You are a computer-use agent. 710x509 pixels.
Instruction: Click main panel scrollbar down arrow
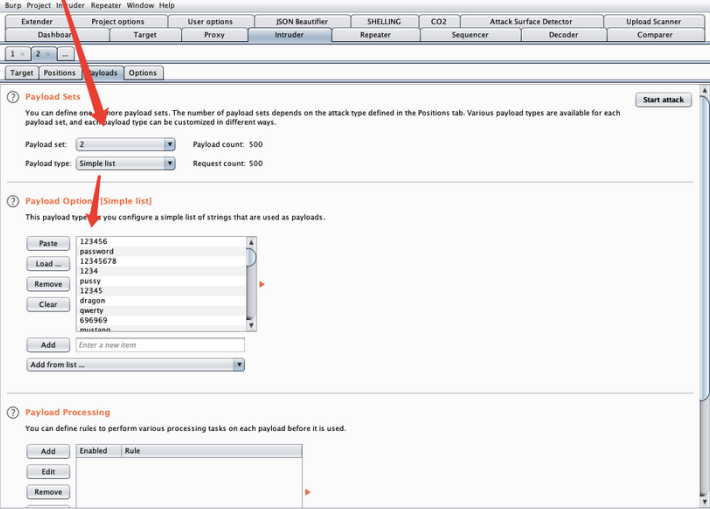(705, 501)
